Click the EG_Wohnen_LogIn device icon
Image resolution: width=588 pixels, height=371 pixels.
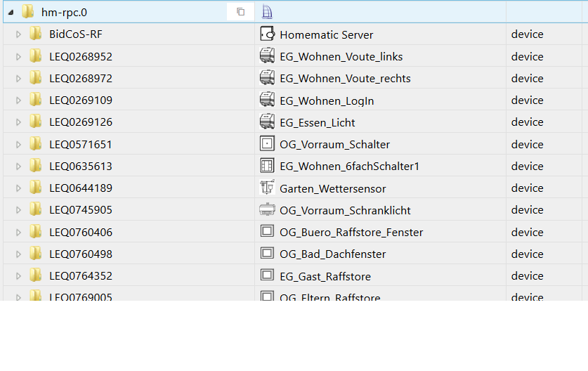[x=267, y=99]
